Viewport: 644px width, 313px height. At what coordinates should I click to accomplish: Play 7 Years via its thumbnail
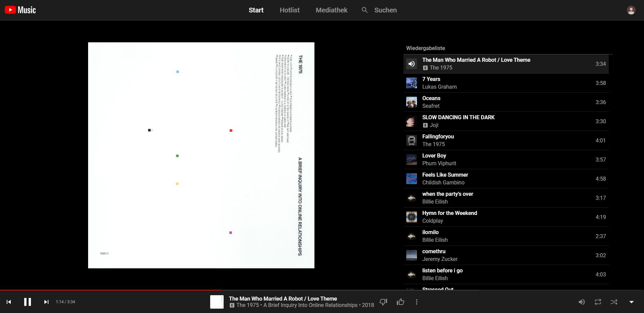tap(412, 83)
